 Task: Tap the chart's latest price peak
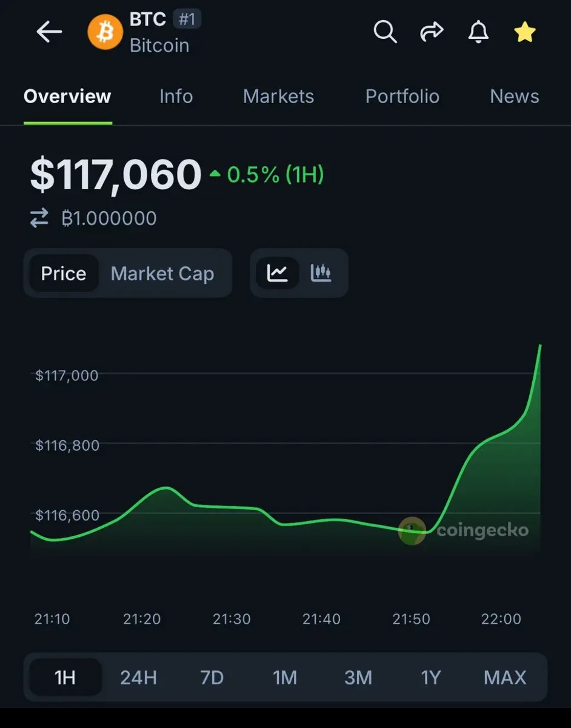click(x=539, y=346)
